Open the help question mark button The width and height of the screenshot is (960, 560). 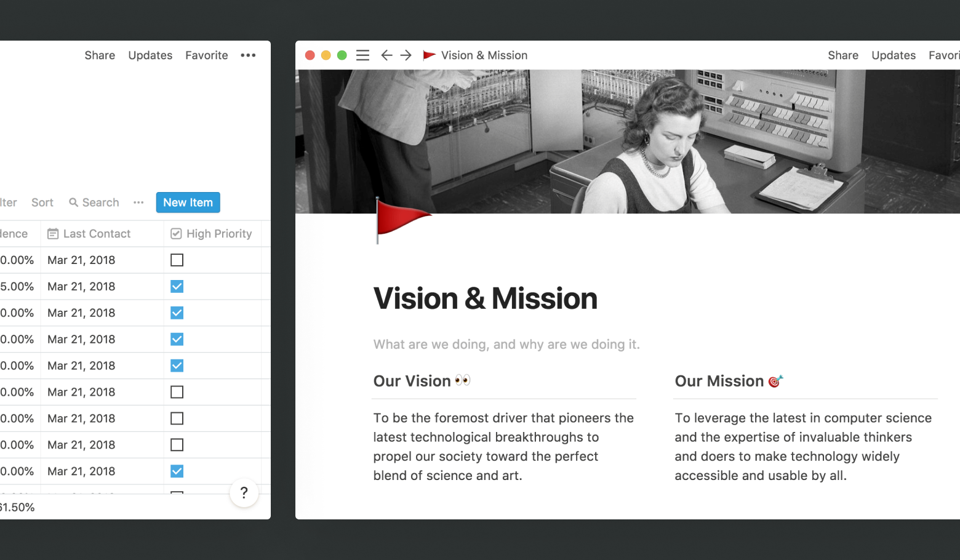pos(244,493)
